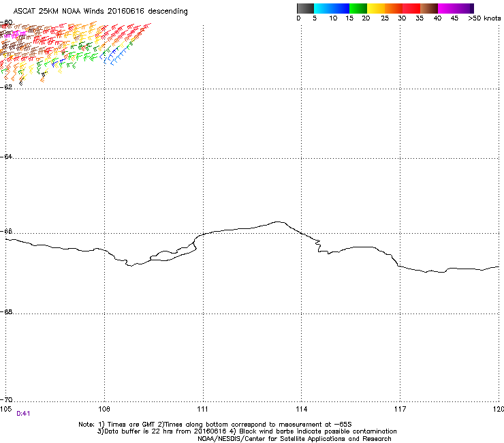
Task: Select the orange 25-30 knots legend swatch
Action: point(394,8)
